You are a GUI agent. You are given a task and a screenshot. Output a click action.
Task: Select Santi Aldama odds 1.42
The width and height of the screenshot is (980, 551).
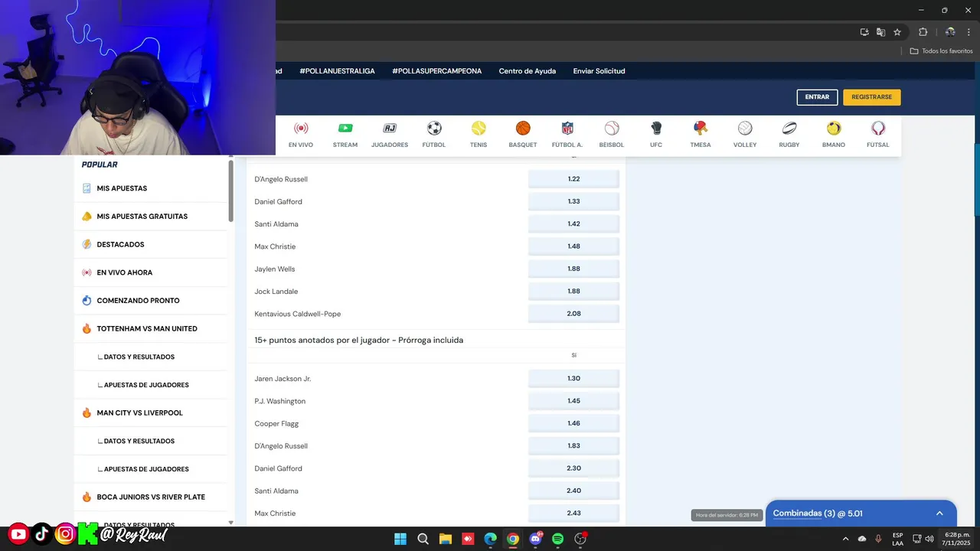coord(573,224)
